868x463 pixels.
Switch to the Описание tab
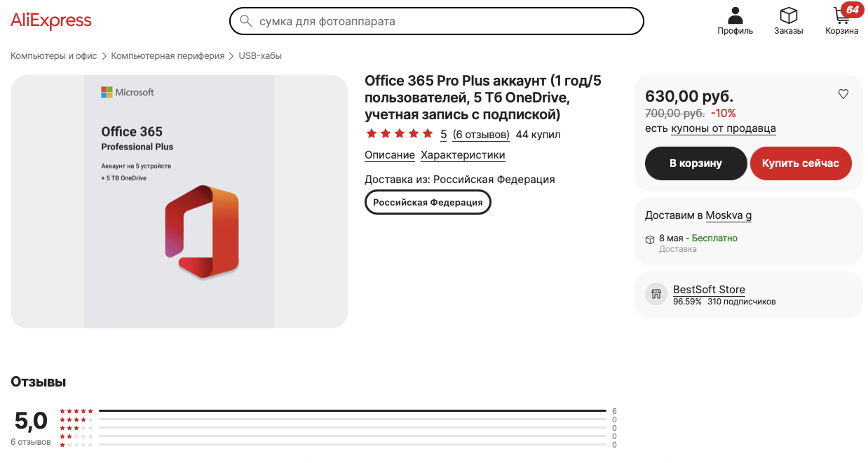(x=389, y=155)
